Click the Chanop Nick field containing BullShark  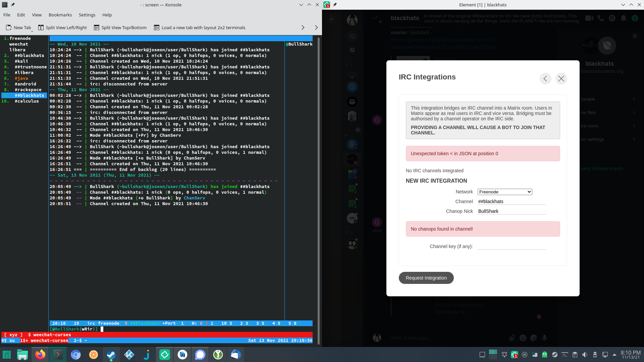(512, 211)
